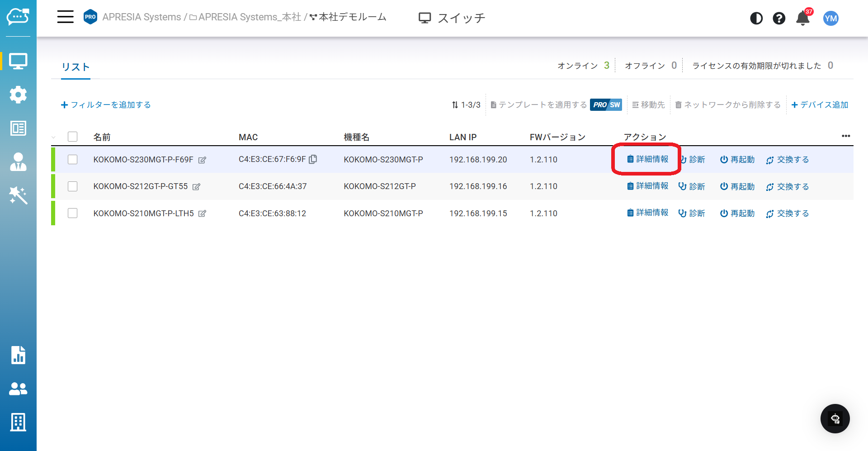This screenshot has width=868, height=451.
Task: Click 本社デモルーム in the breadcrumb
Action: click(x=352, y=17)
